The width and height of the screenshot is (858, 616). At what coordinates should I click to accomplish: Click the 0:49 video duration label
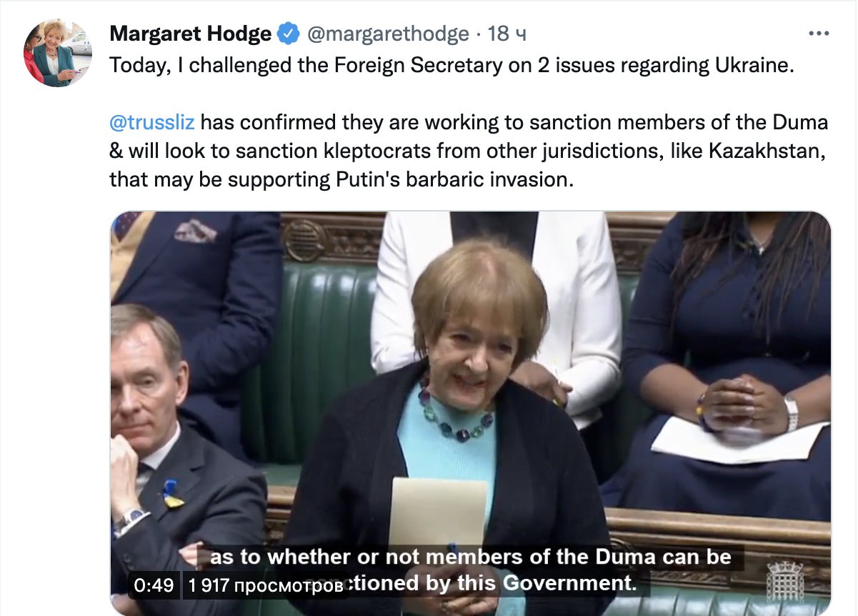(x=154, y=585)
